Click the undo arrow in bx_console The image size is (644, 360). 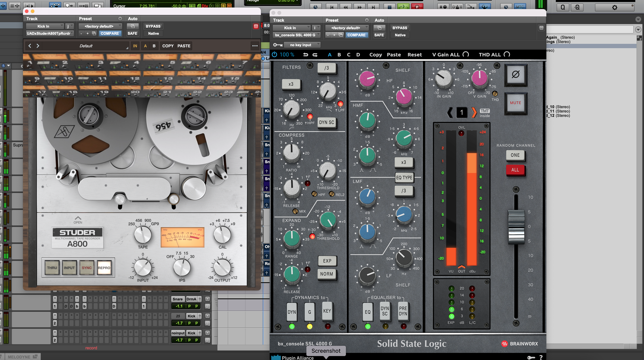click(x=306, y=54)
